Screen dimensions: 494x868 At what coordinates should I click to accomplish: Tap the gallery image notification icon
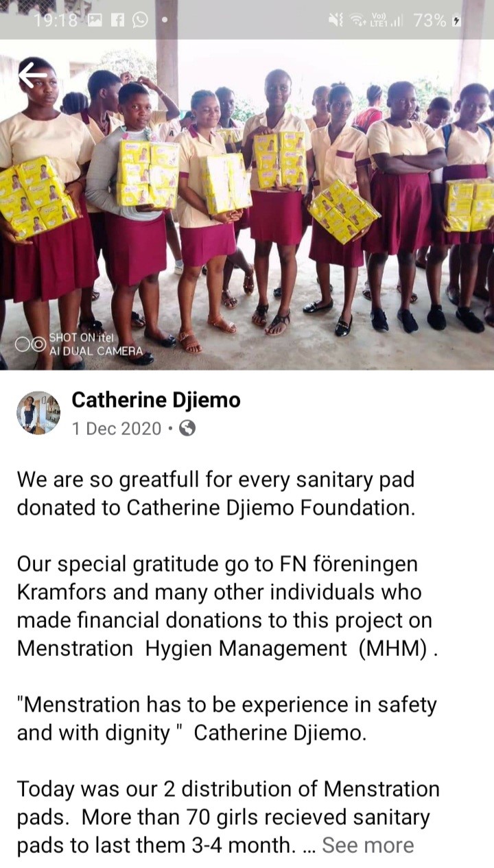point(95,21)
